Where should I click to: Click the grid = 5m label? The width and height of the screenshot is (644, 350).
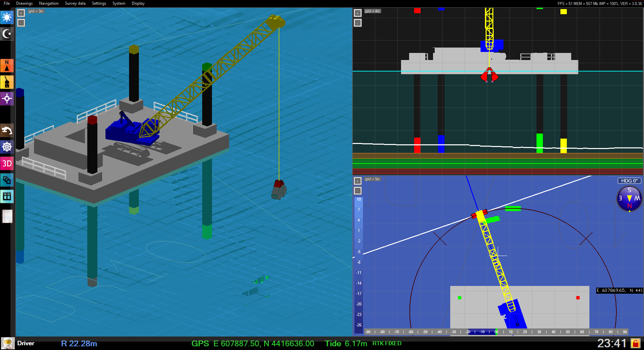pos(372,179)
